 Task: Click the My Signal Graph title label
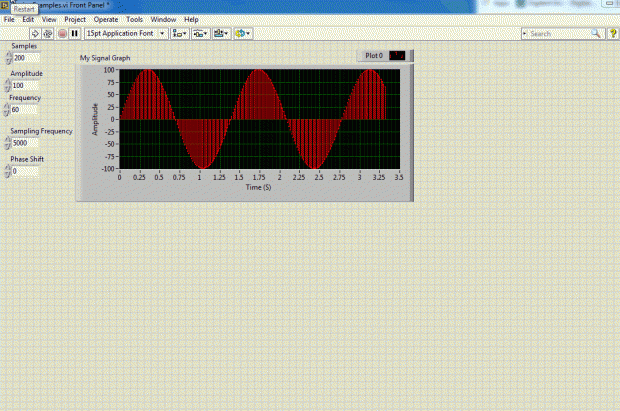105,58
